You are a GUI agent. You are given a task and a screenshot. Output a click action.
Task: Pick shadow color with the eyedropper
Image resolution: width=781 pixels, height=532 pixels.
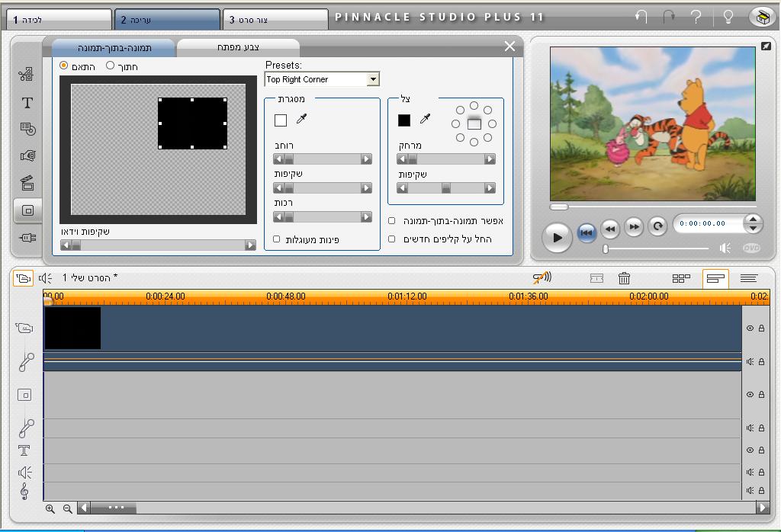pos(425,118)
